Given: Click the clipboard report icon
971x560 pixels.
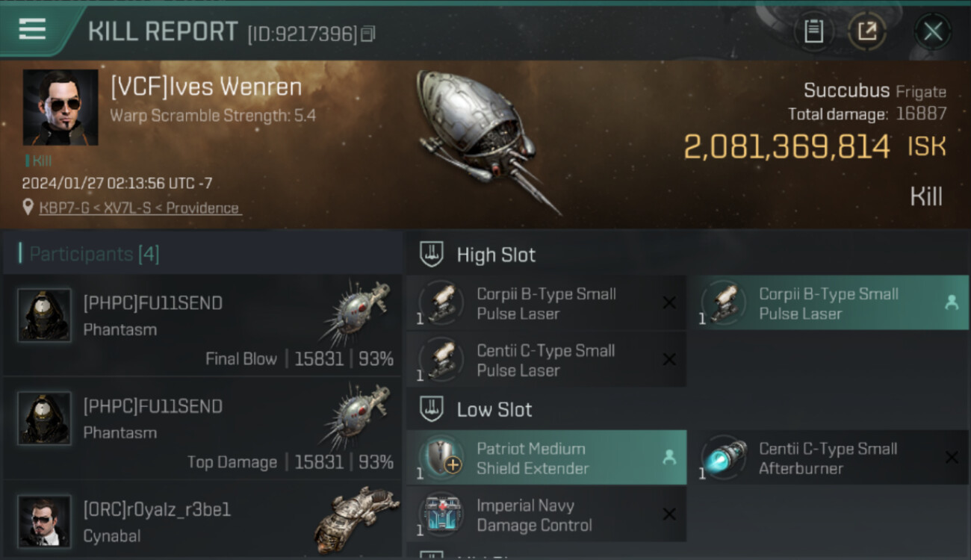Looking at the screenshot, I should [x=813, y=31].
